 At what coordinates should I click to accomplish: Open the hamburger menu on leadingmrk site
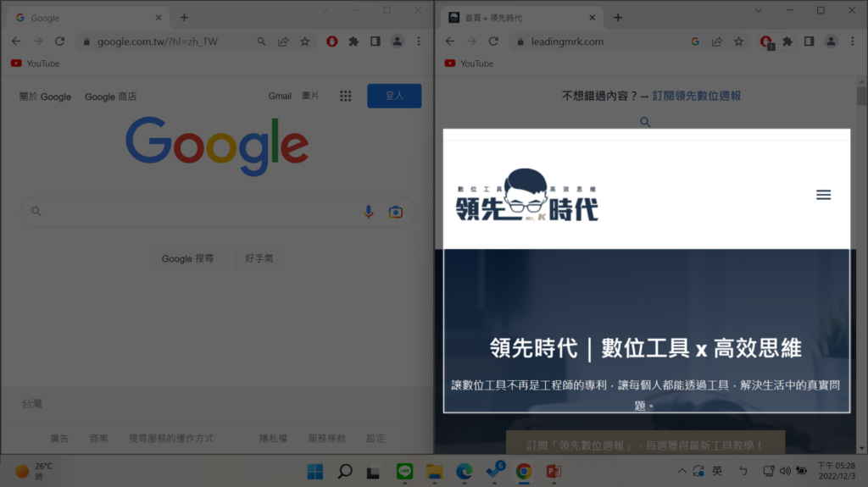coord(823,195)
